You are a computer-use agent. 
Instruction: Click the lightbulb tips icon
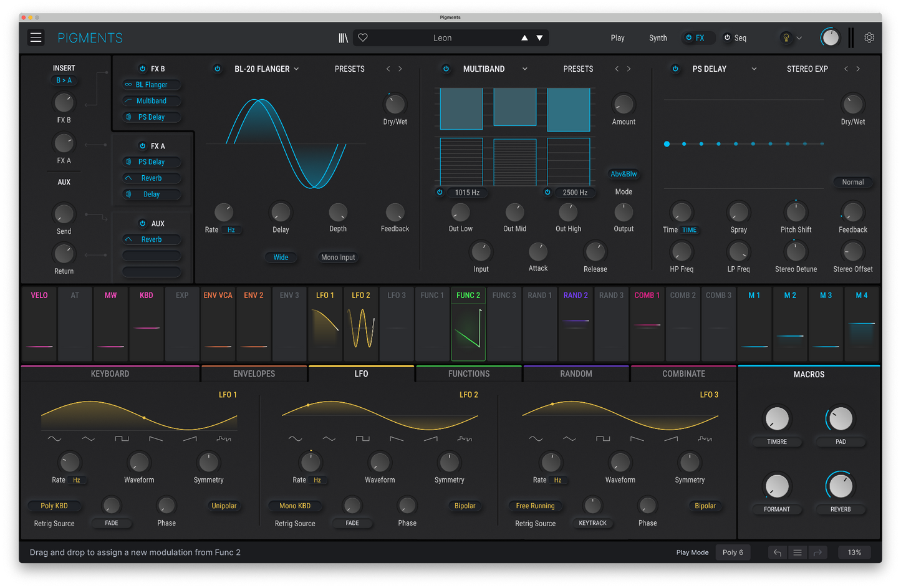click(x=786, y=38)
